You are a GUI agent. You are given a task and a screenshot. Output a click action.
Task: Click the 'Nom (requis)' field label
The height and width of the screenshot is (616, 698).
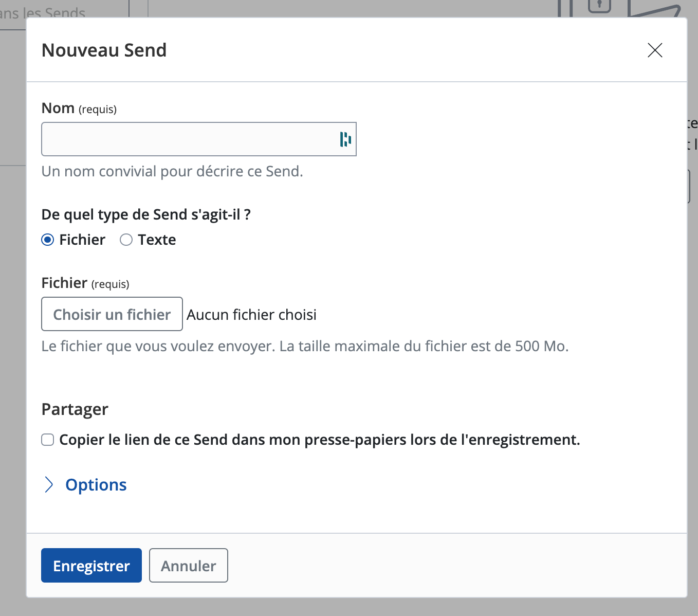coord(79,108)
